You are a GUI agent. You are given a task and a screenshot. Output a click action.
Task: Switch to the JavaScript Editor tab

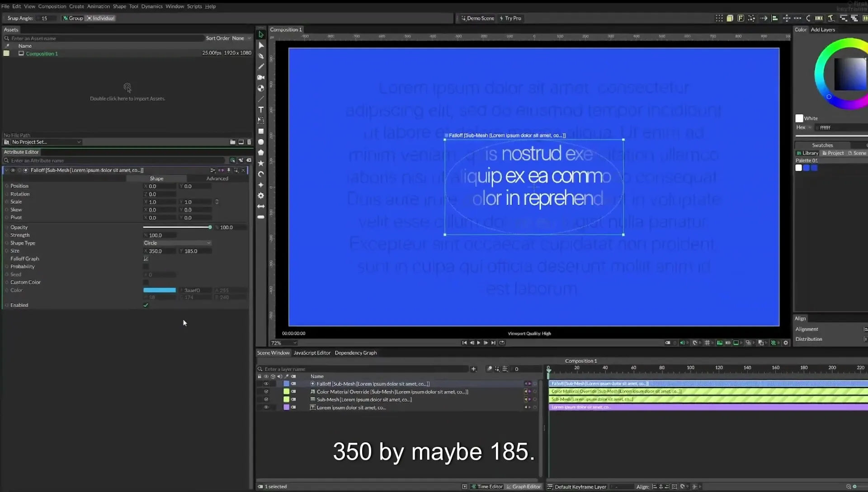click(x=312, y=353)
